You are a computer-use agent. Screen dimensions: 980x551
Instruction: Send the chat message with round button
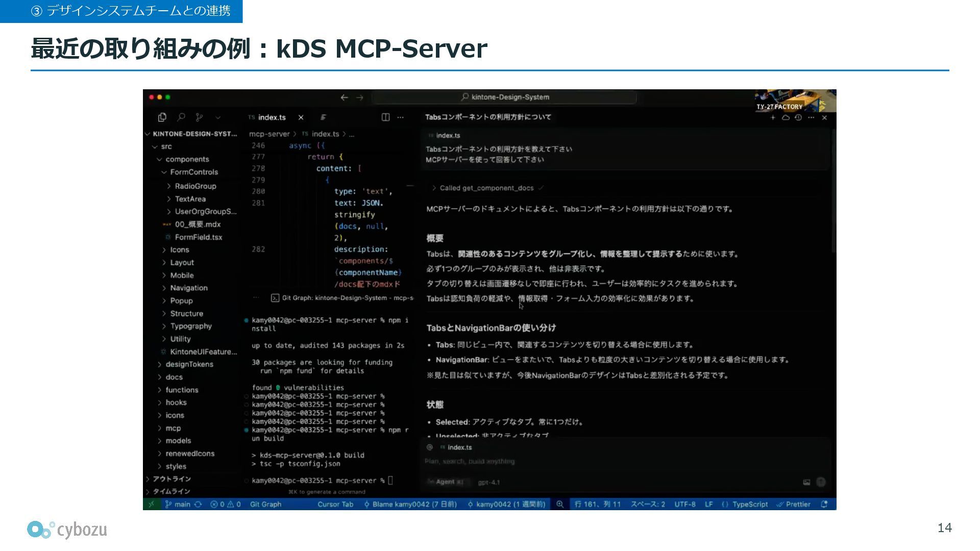(821, 482)
